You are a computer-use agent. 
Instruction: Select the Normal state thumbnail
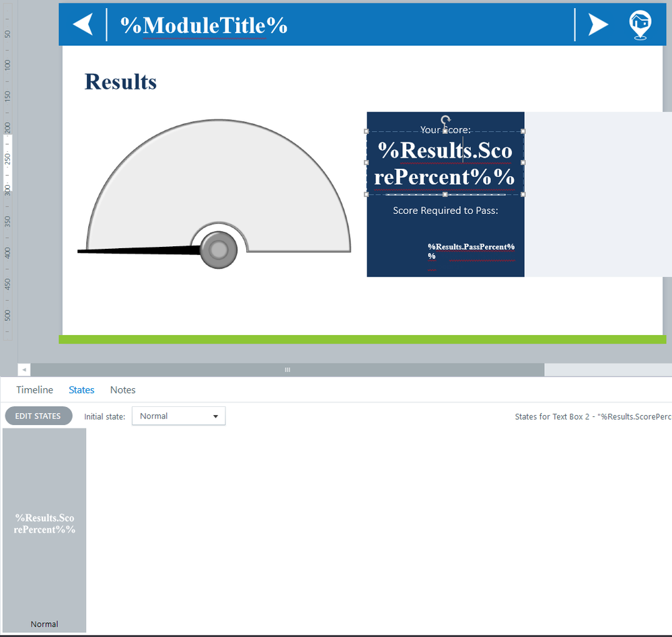coord(44,530)
